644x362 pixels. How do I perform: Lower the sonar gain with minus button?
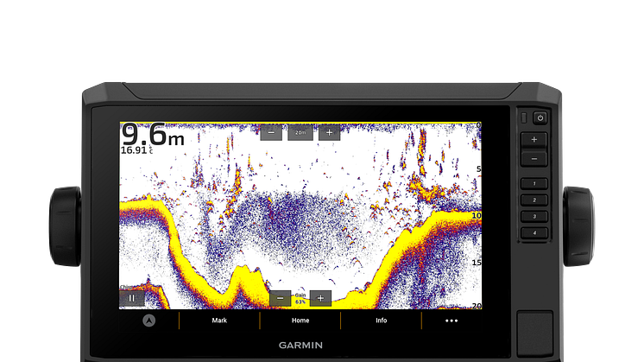click(280, 298)
